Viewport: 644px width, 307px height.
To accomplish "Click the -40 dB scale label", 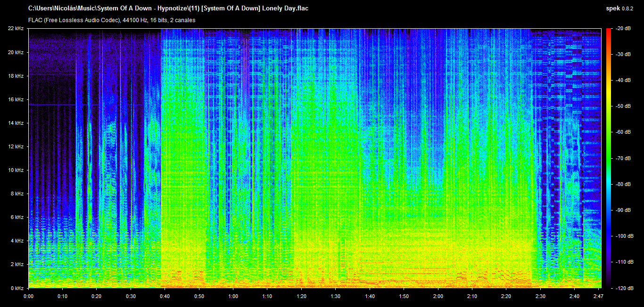I will pos(622,81).
